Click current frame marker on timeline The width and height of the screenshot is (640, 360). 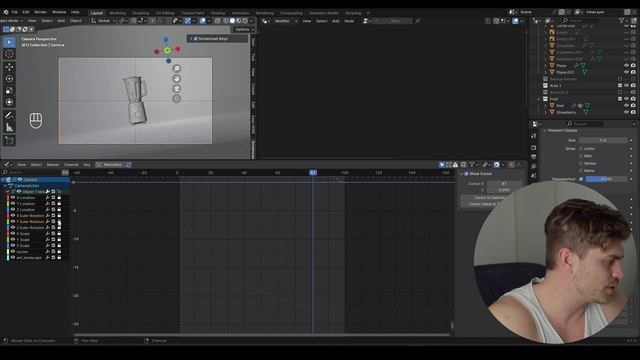(x=313, y=173)
